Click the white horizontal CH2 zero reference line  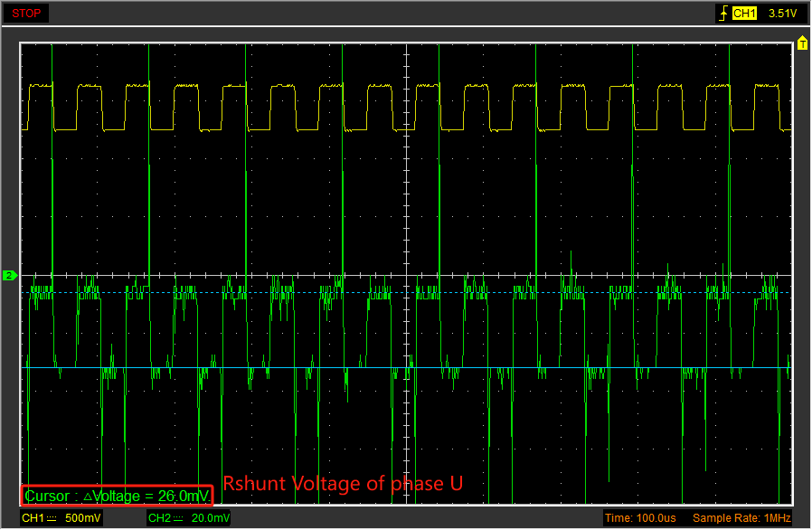click(406, 276)
